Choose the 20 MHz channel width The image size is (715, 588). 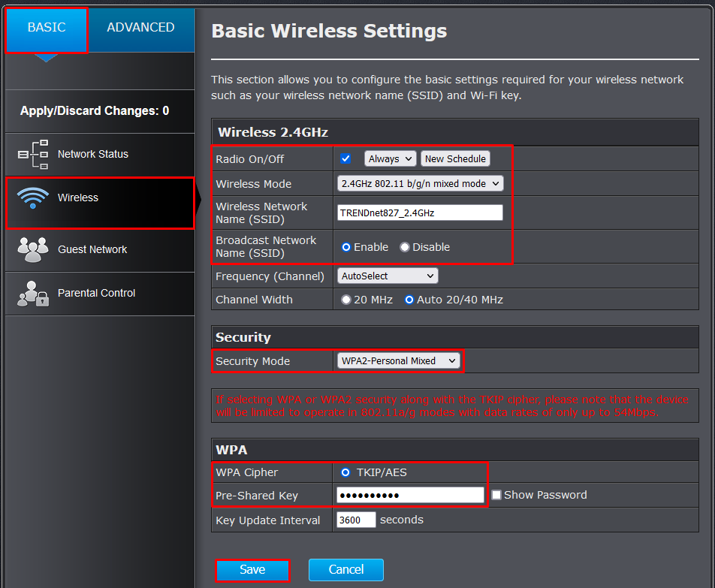[x=346, y=300]
